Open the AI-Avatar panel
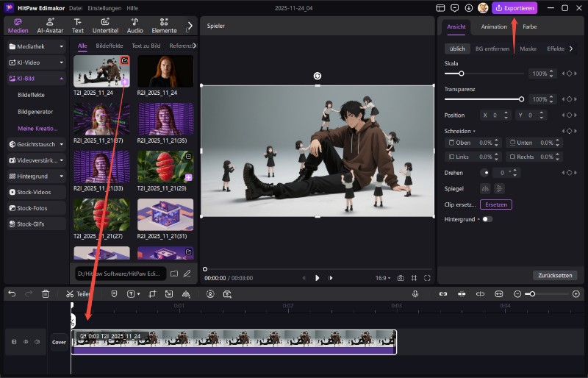The height and width of the screenshot is (378, 588). pyautogui.click(x=49, y=26)
